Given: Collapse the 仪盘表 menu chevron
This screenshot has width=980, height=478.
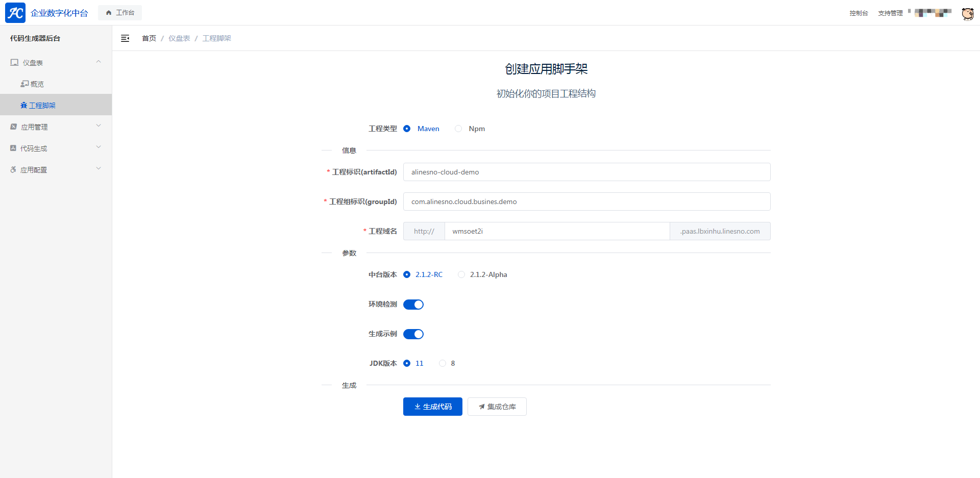Looking at the screenshot, I should coord(99,62).
